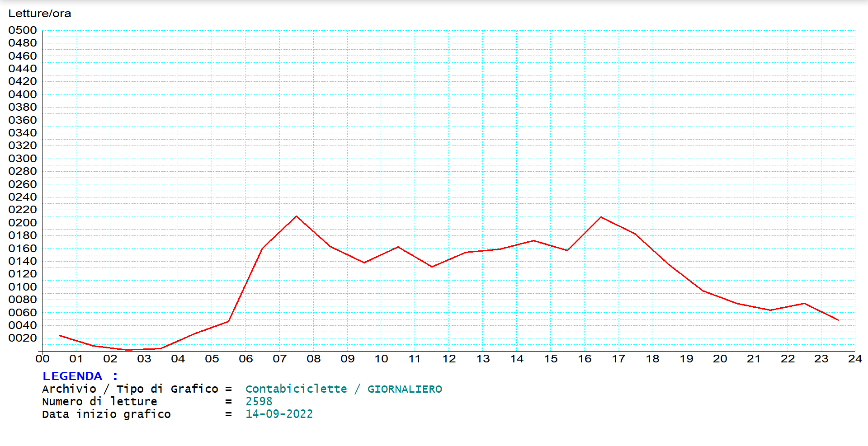Click the x-axis hour label '00'
The image size is (868, 446).
pos(42,359)
